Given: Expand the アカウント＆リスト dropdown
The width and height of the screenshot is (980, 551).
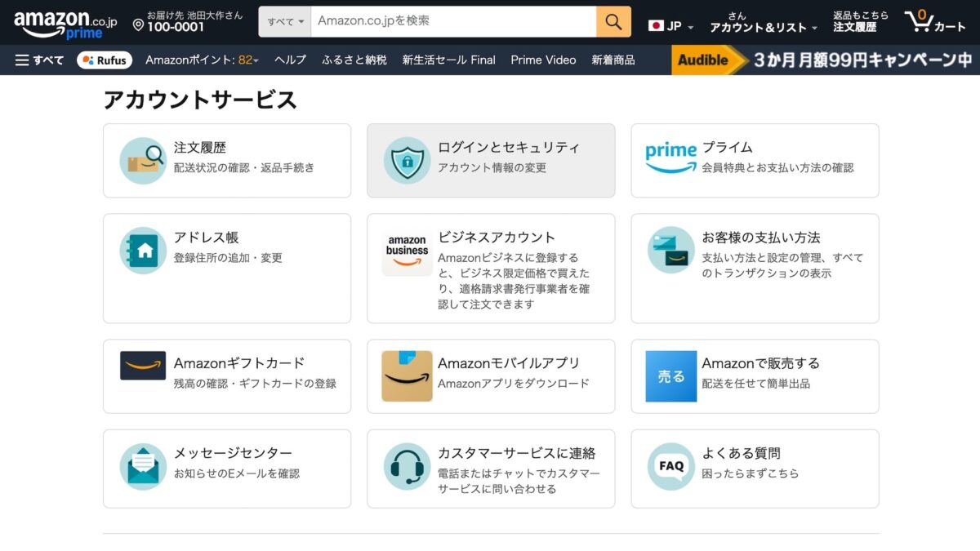Looking at the screenshot, I should pyautogui.click(x=763, y=27).
